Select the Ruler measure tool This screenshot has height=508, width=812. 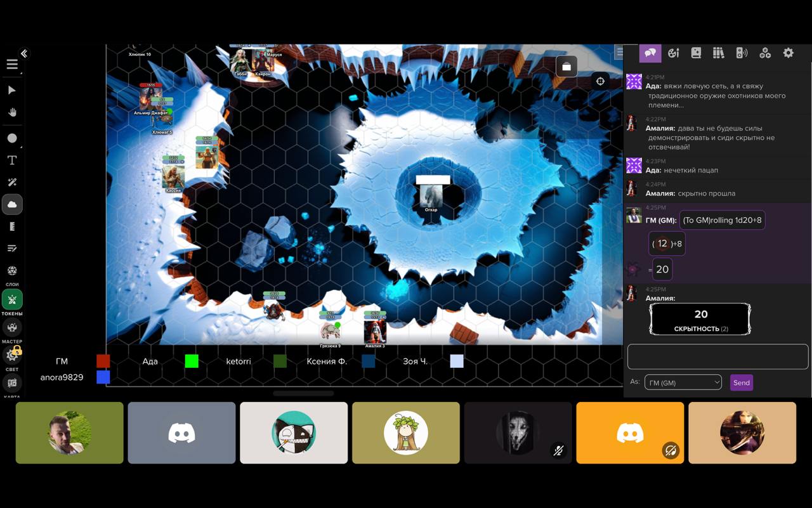coord(12,226)
